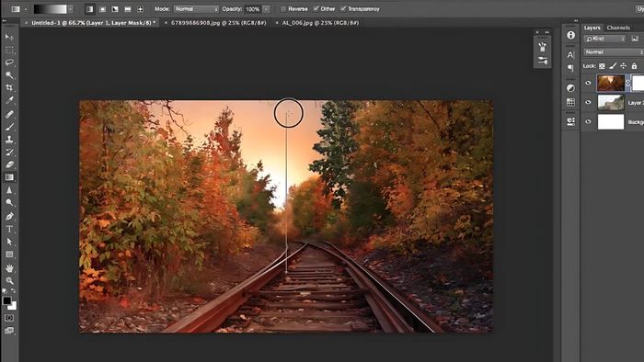Open the Info panel icon
The width and height of the screenshot is (644, 362).
click(570, 35)
